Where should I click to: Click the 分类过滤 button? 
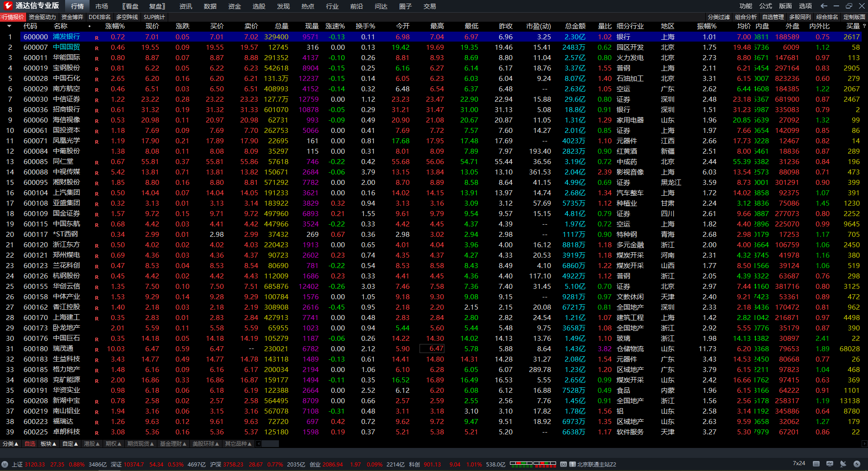pos(719,17)
